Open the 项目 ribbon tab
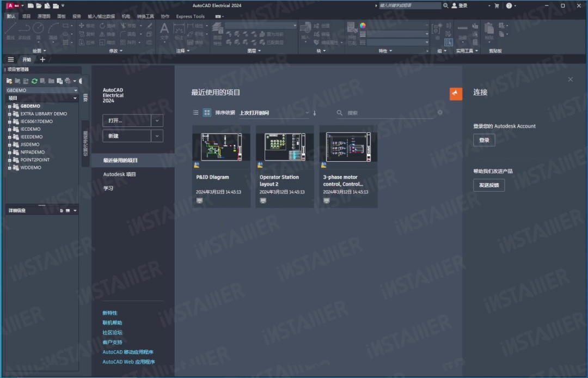Screen dimensions: 588x378 [26, 16]
